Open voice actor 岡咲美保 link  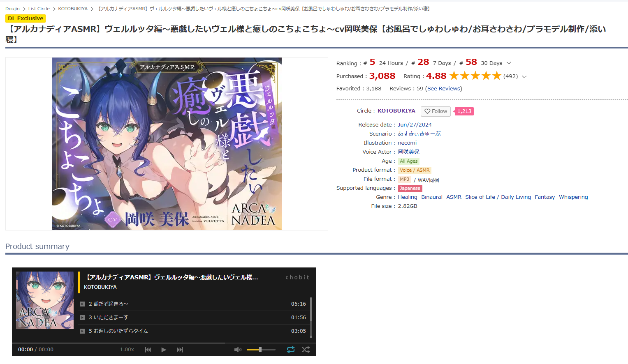(x=408, y=152)
